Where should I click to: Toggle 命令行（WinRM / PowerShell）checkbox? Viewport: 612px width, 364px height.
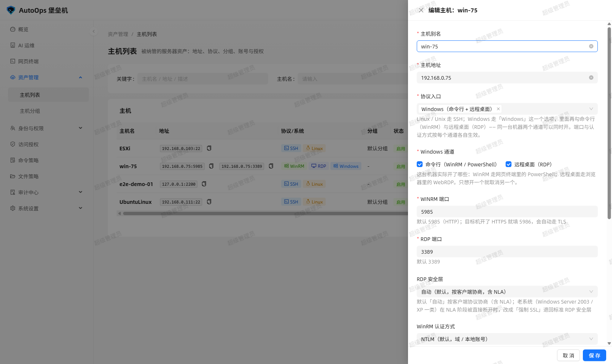(420, 164)
